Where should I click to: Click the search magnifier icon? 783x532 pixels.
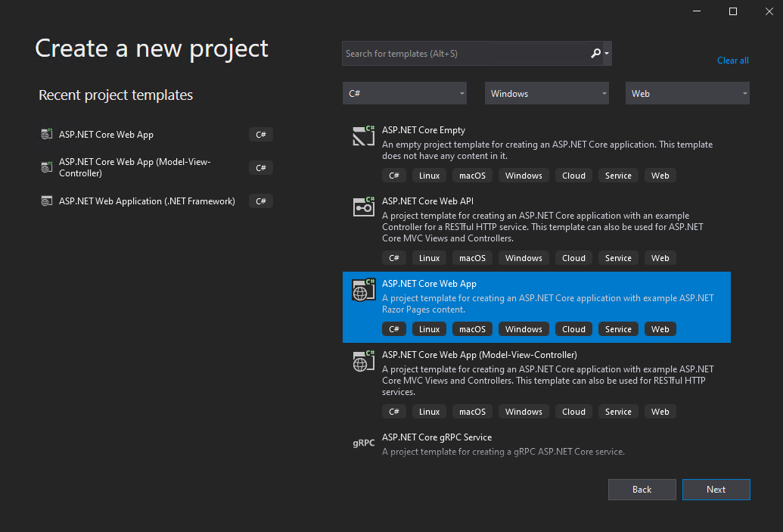pos(595,53)
